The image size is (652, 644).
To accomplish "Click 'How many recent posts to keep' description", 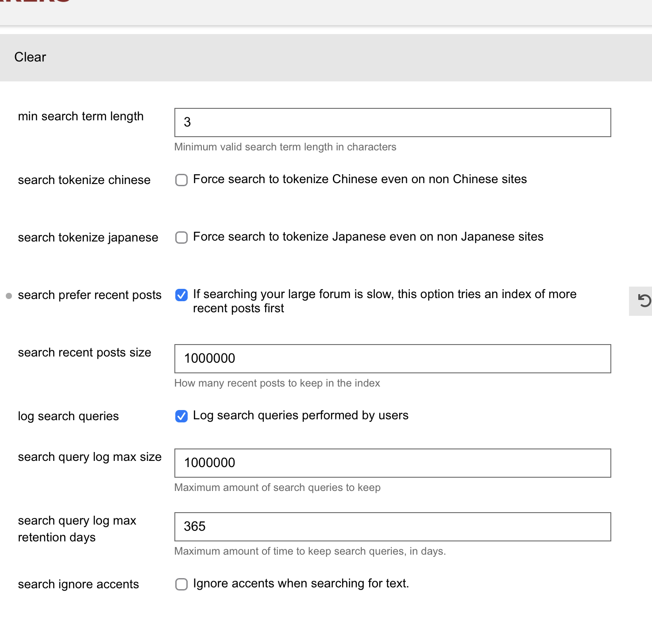I will (277, 383).
